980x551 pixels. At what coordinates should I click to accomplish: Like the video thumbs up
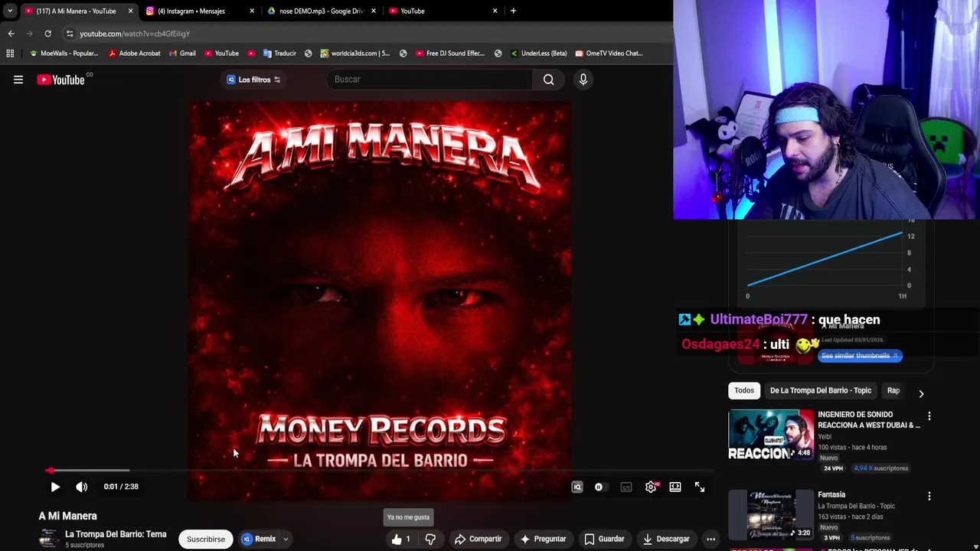pyautogui.click(x=400, y=539)
